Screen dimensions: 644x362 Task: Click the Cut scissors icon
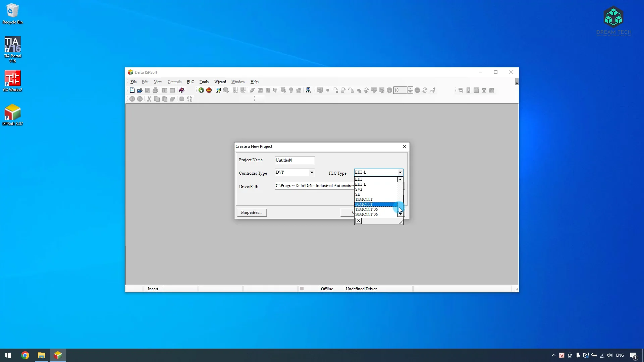click(x=149, y=99)
